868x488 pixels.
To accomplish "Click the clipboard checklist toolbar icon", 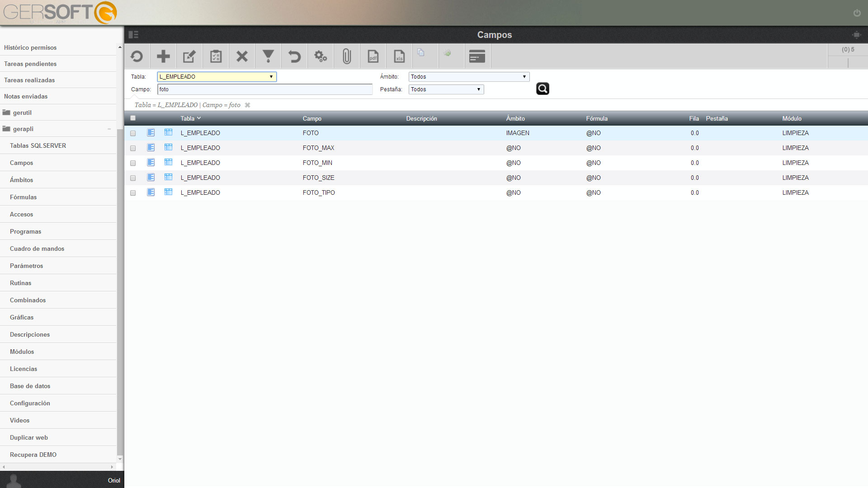I will [216, 56].
